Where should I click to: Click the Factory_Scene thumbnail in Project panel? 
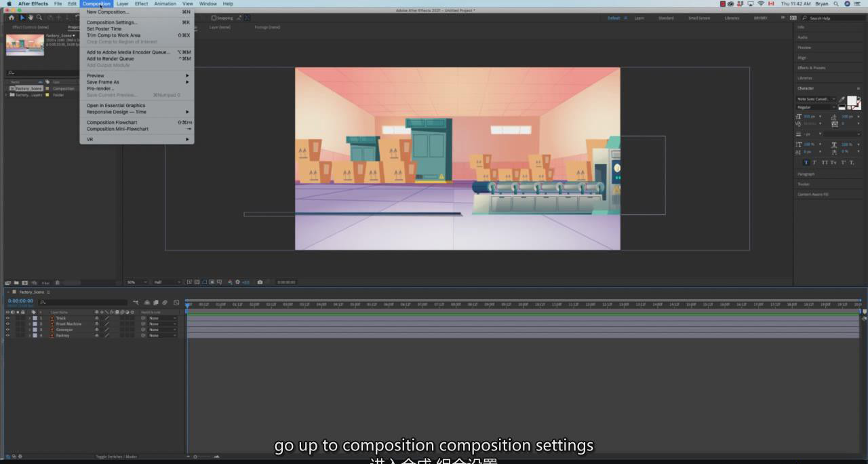click(24, 45)
